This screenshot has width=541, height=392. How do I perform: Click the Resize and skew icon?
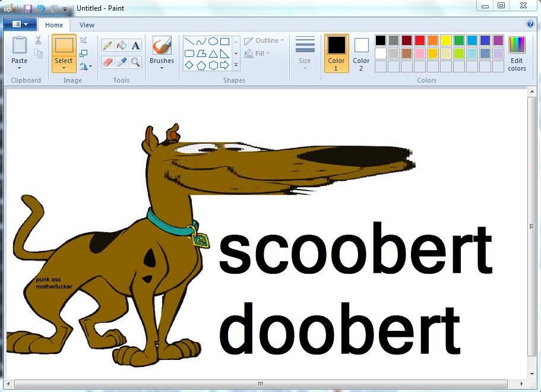coord(84,53)
